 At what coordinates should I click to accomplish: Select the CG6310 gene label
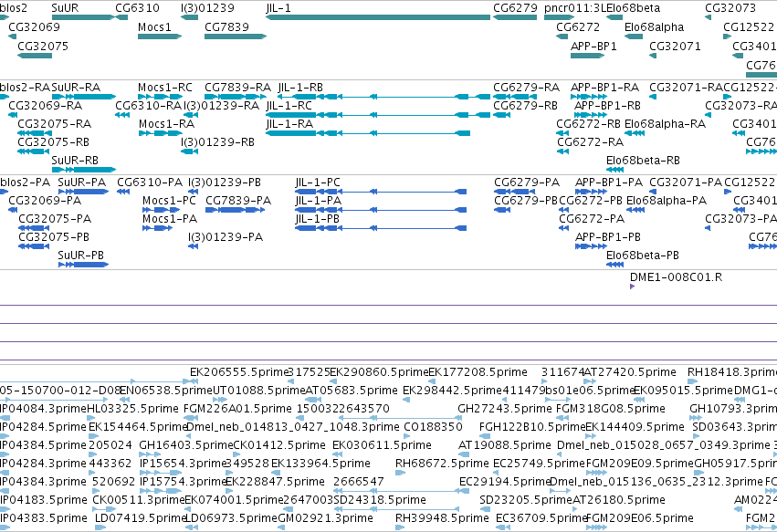[x=137, y=8]
